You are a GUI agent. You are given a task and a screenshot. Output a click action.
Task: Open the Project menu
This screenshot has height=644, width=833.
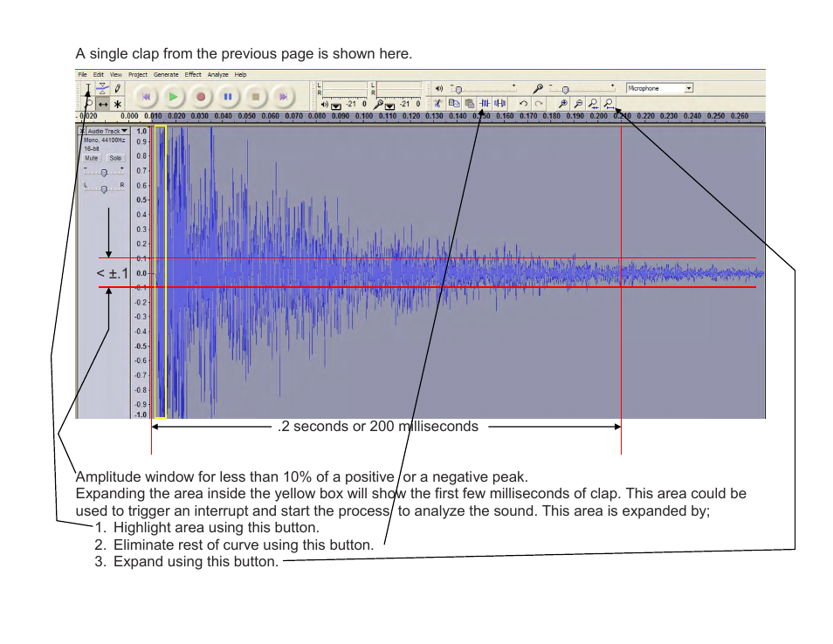click(138, 75)
